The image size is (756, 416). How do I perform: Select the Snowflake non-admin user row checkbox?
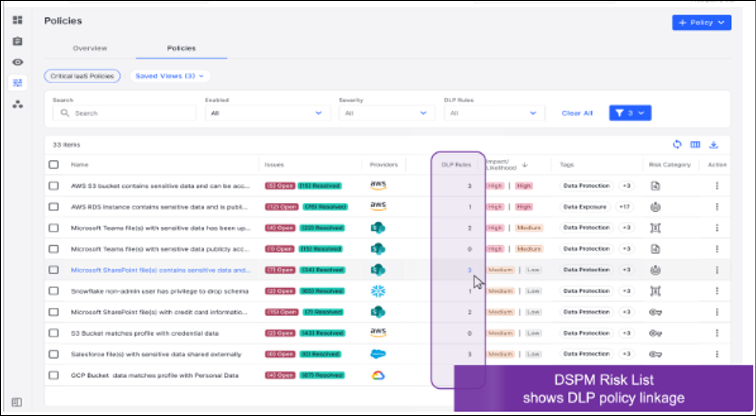[54, 290]
